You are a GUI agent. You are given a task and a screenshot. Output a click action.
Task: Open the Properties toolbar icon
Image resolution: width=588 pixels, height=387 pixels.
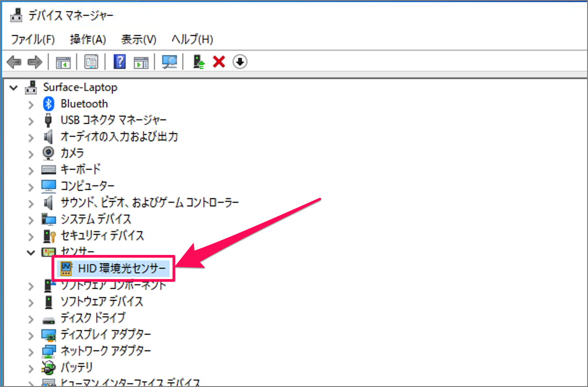click(91, 62)
